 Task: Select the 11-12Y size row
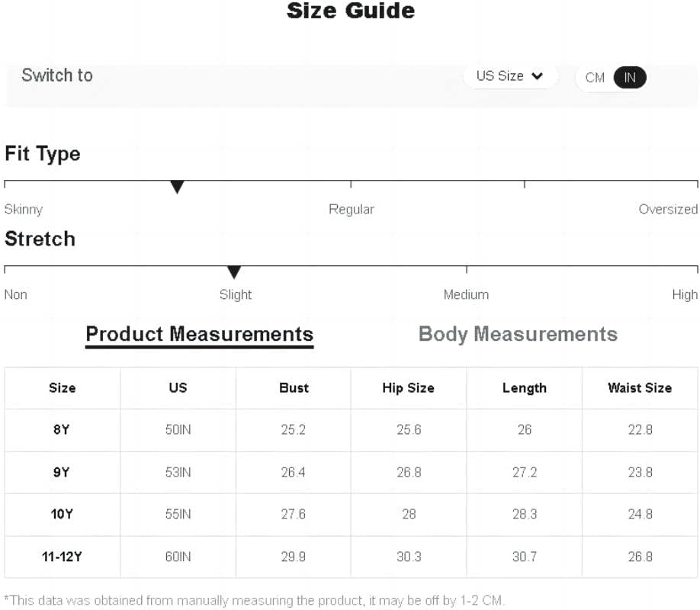point(351,557)
